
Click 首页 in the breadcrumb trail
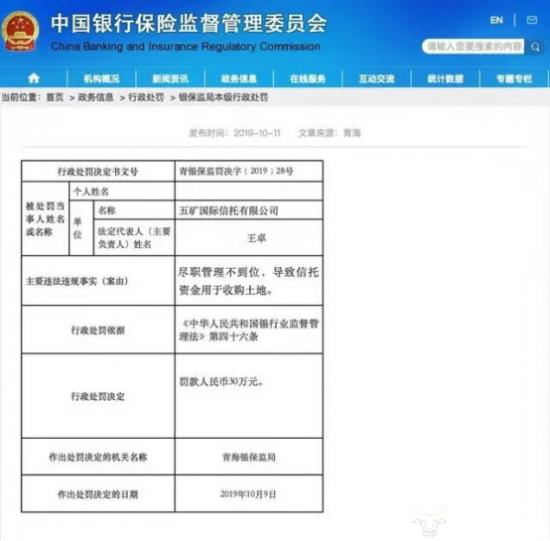tap(55, 97)
